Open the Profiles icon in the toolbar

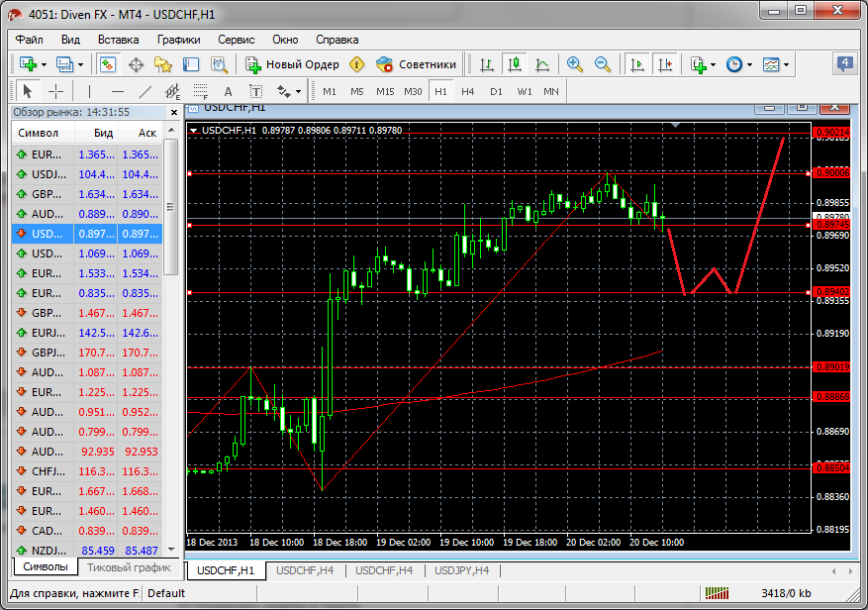coord(64,64)
